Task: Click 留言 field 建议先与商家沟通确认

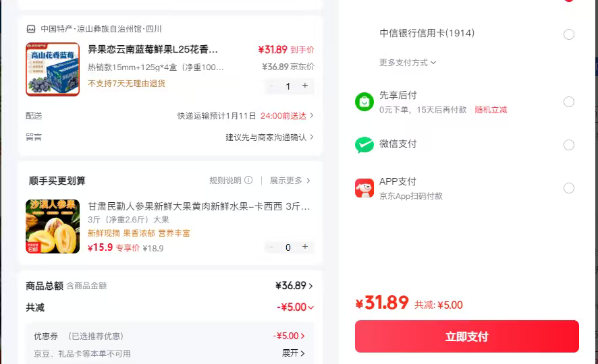Action: [x=269, y=138]
